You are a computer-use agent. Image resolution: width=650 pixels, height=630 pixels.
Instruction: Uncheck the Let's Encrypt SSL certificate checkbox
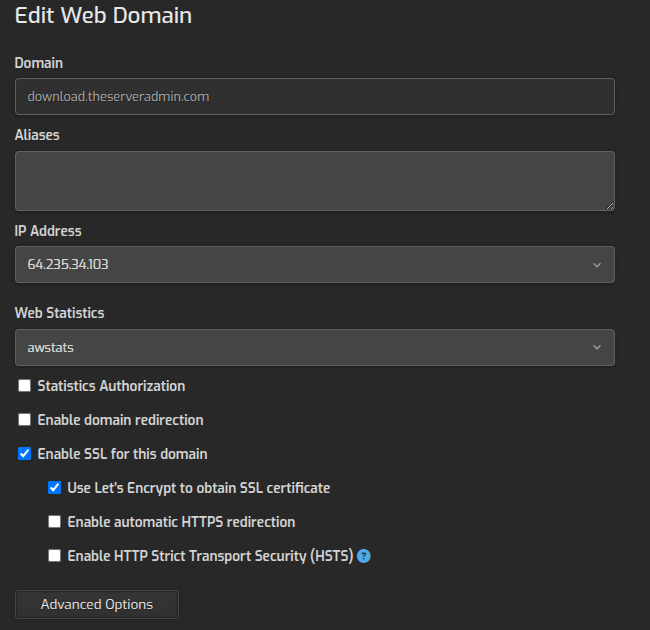(x=55, y=488)
